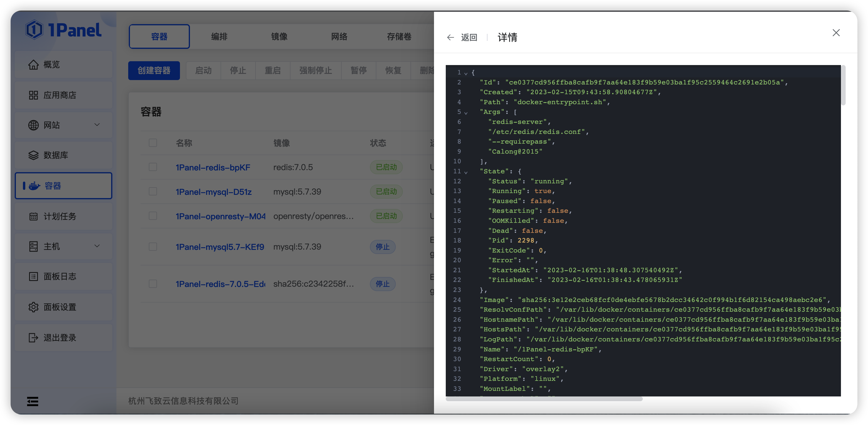Image resolution: width=868 pixels, height=425 pixels.
Task: Collapse the State object fold arrow
Action: click(466, 172)
